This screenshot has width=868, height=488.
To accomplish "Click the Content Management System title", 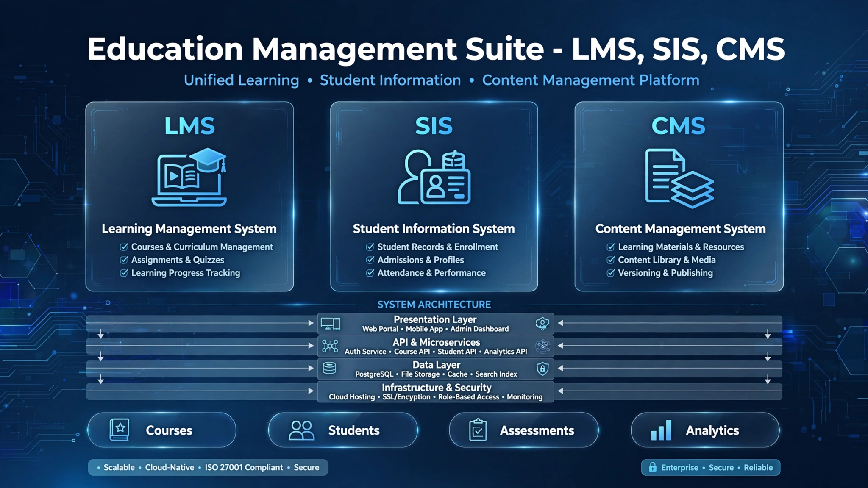I will coord(680,229).
